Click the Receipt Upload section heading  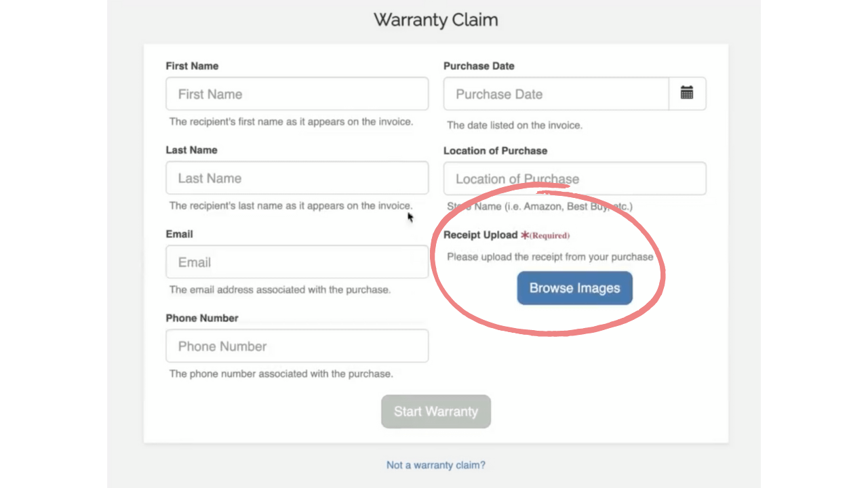tap(482, 235)
